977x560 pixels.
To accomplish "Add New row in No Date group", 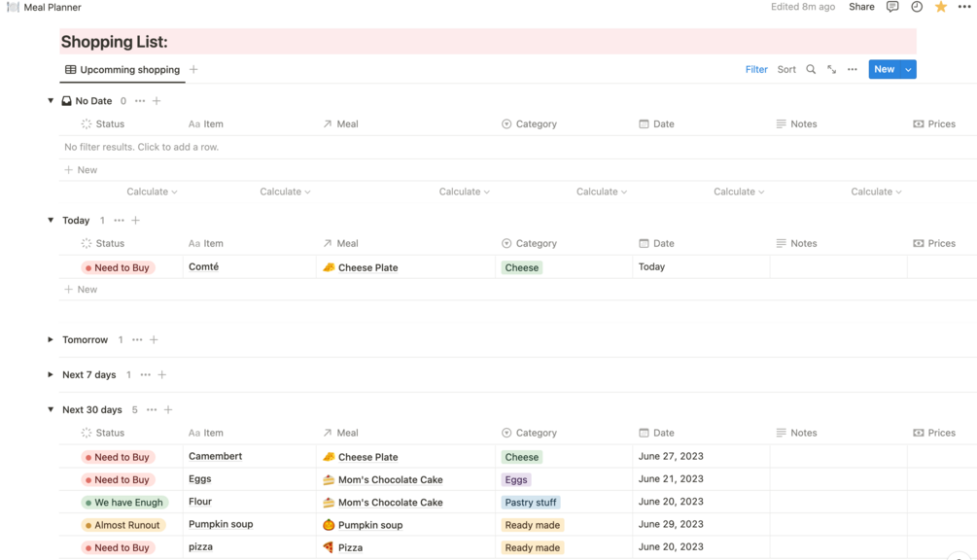I will click(x=81, y=170).
